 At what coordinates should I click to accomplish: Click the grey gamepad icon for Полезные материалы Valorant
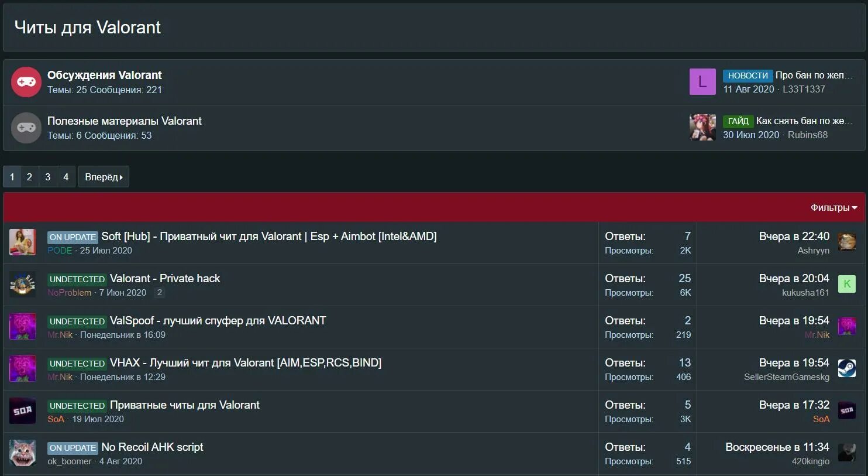coord(26,128)
